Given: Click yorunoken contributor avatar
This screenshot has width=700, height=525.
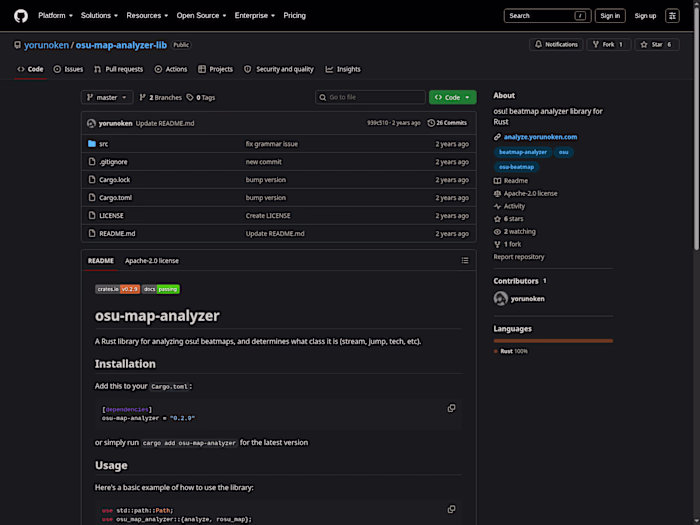Looking at the screenshot, I should (500, 299).
